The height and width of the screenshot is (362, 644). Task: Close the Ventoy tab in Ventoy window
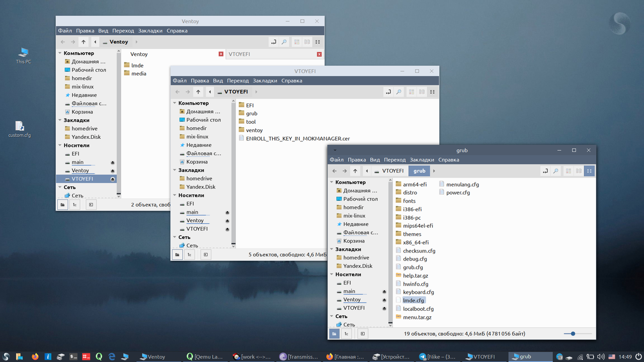[x=221, y=54]
